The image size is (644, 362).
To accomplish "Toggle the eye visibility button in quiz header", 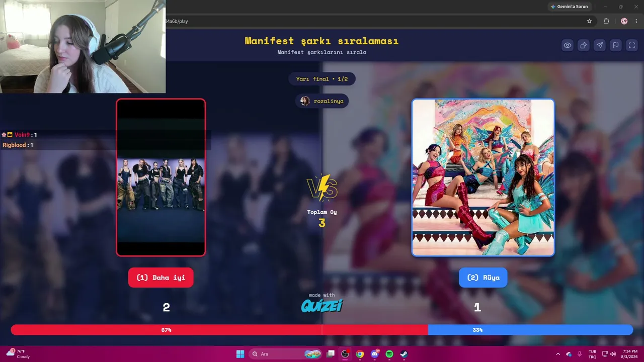I will pos(568,45).
